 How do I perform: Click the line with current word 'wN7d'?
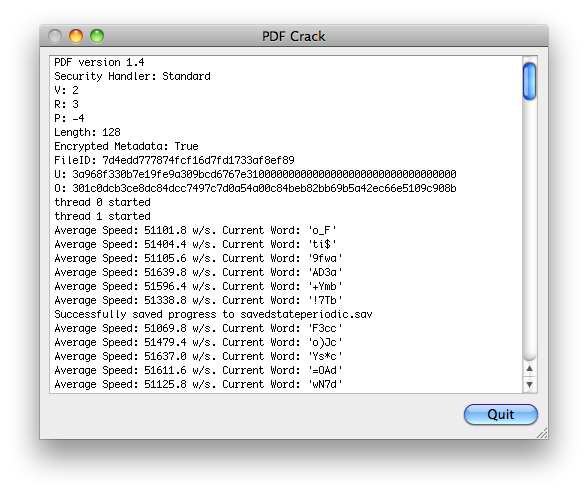click(198, 384)
